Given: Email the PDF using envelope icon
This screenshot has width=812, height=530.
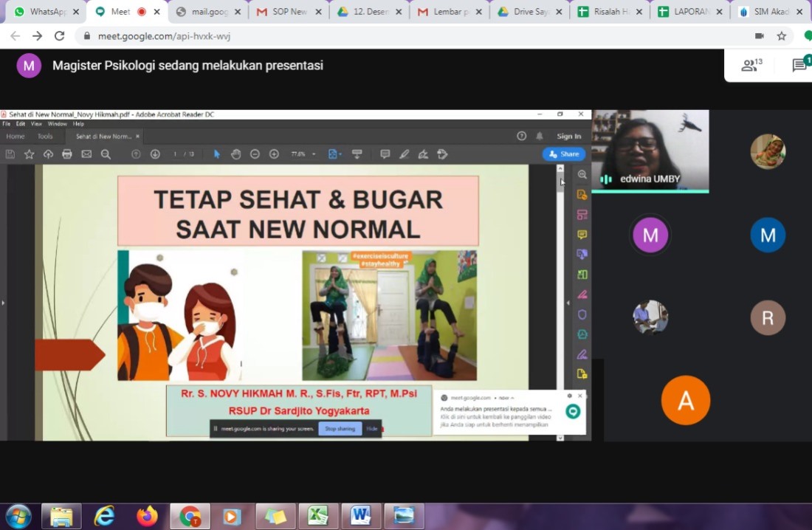Looking at the screenshot, I should [86, 154].
